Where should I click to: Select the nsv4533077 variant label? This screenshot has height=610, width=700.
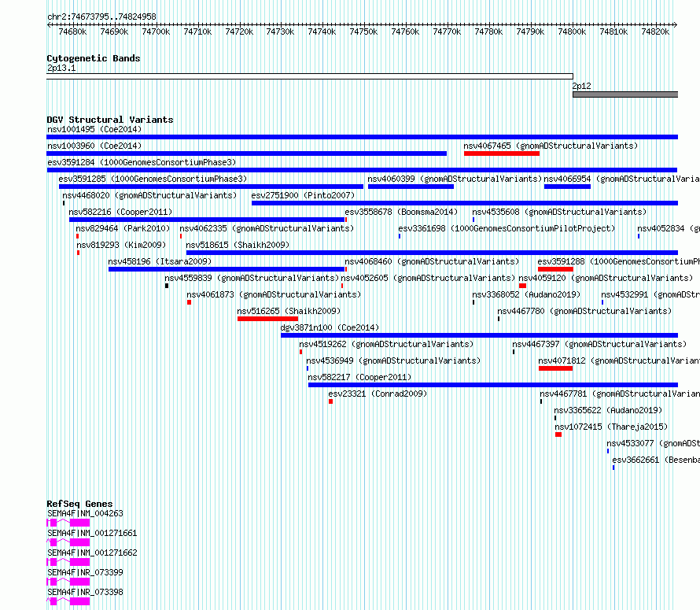653,444
